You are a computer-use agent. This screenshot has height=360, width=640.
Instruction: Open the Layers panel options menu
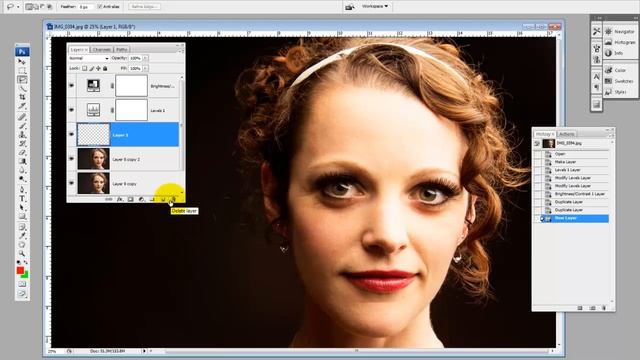182,51
